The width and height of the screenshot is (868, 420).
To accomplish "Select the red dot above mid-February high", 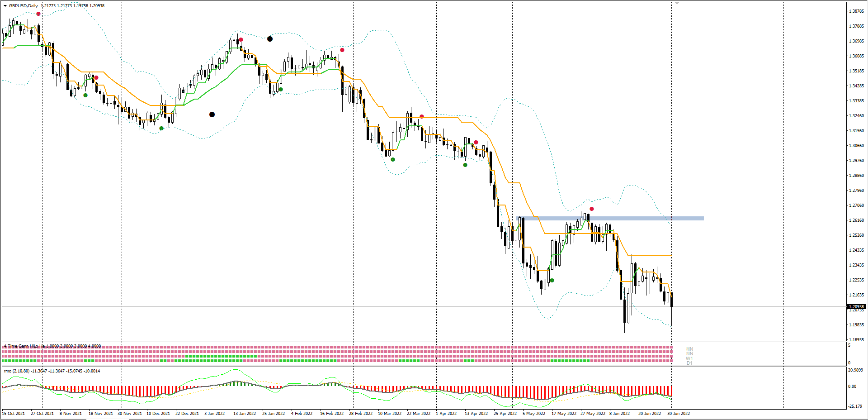I will tap(342, 50).
